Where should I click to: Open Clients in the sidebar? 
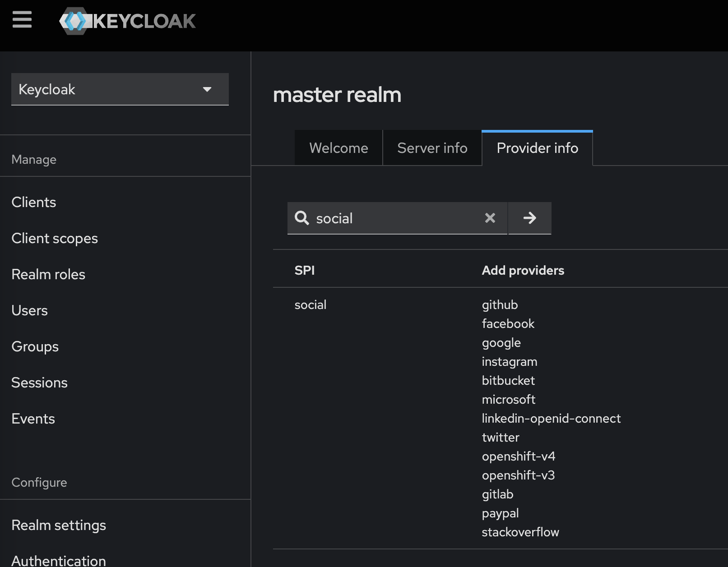coord(34,202)
